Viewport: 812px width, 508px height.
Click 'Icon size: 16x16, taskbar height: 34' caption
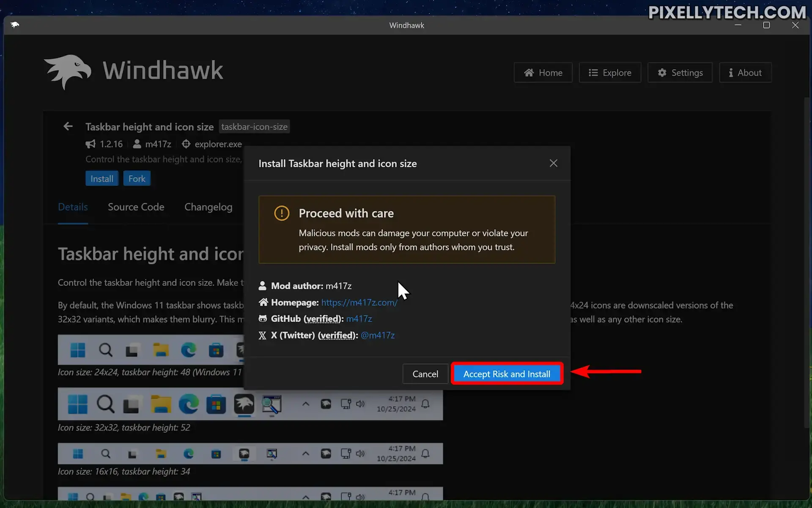tap(124, 472)
